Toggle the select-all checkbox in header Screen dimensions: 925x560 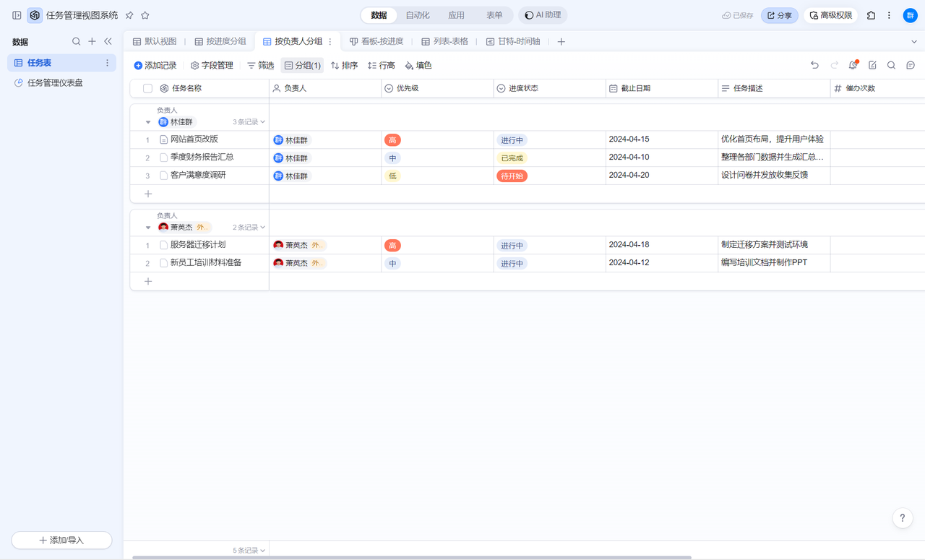[147, 88]
